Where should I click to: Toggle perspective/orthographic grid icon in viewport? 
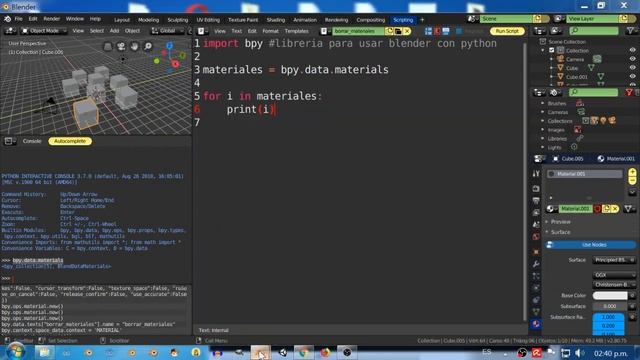(108, 47)
